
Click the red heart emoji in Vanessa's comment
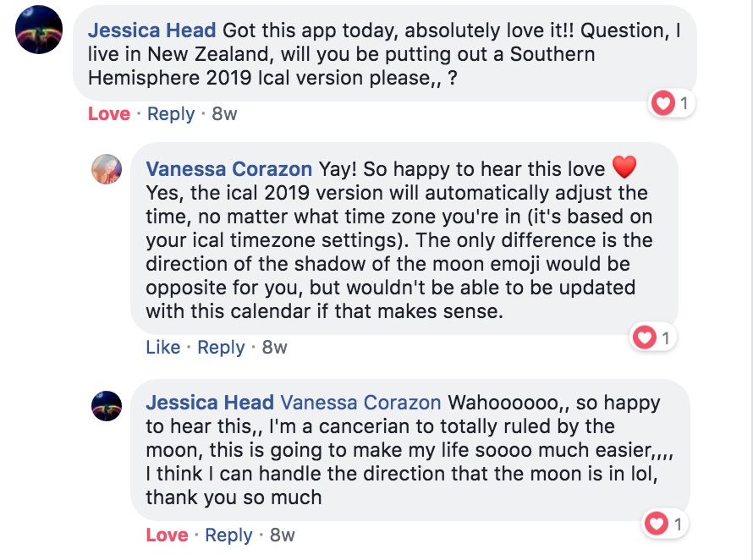pos(624,167)
